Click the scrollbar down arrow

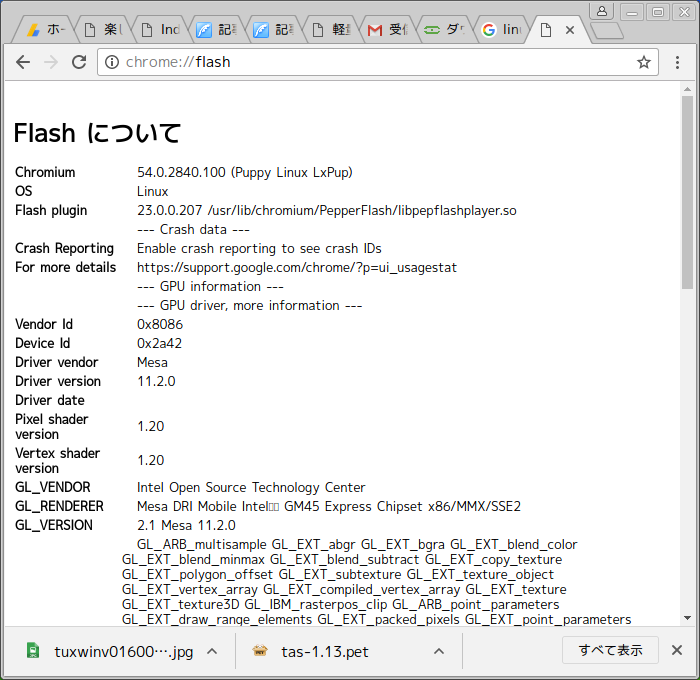point(687,618)
